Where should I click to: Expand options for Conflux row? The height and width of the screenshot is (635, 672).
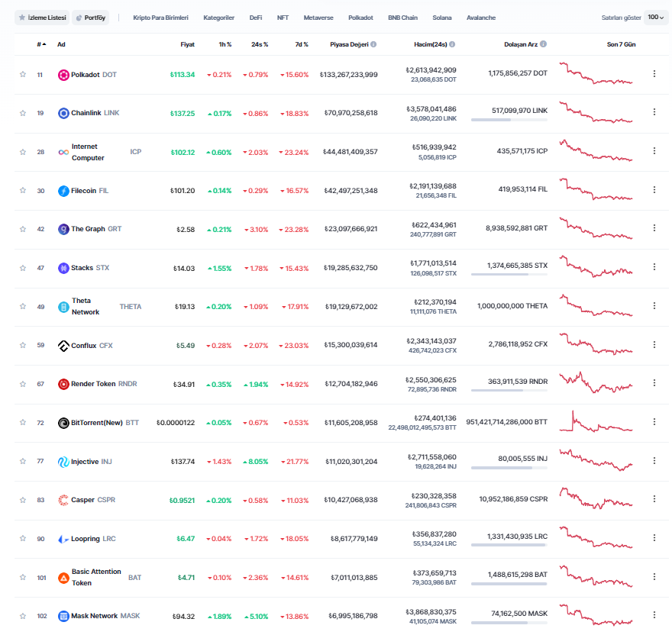(654, 344)
